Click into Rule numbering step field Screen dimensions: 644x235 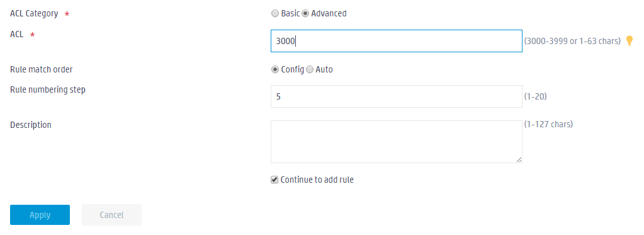click(x=397, y=96)
